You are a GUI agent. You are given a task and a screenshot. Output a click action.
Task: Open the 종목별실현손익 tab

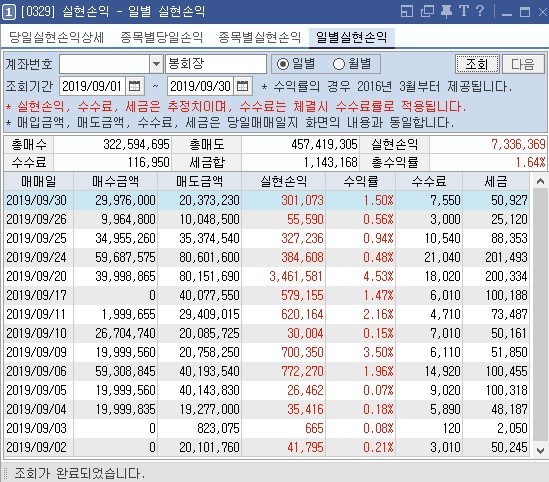(259, 37)
